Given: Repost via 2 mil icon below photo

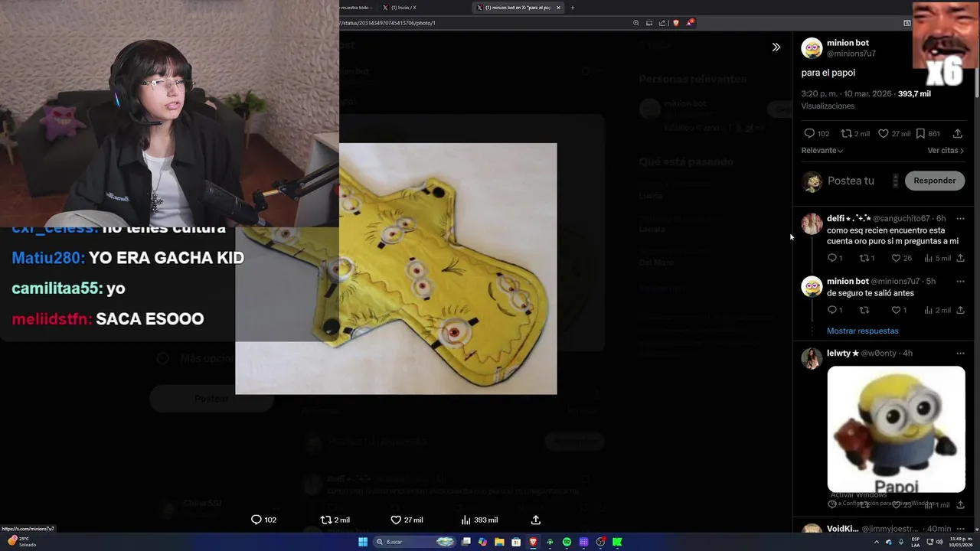Looking at the screenshot, I should [335, 520].
